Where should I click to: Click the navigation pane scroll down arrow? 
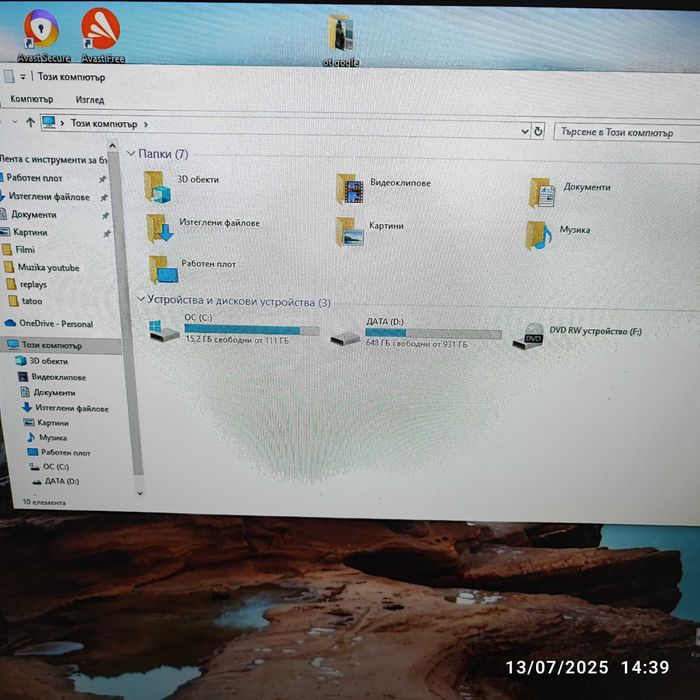coord(140,493)
